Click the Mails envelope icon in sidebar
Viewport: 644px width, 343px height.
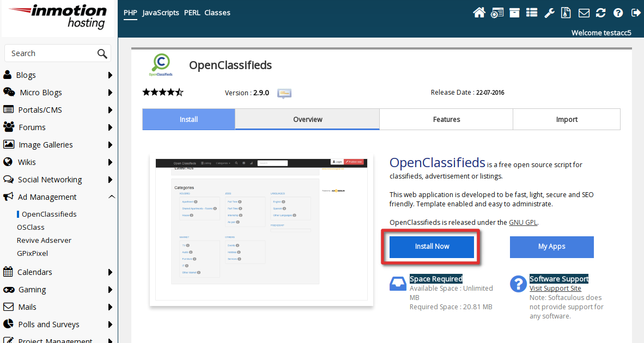coord(8,307)
